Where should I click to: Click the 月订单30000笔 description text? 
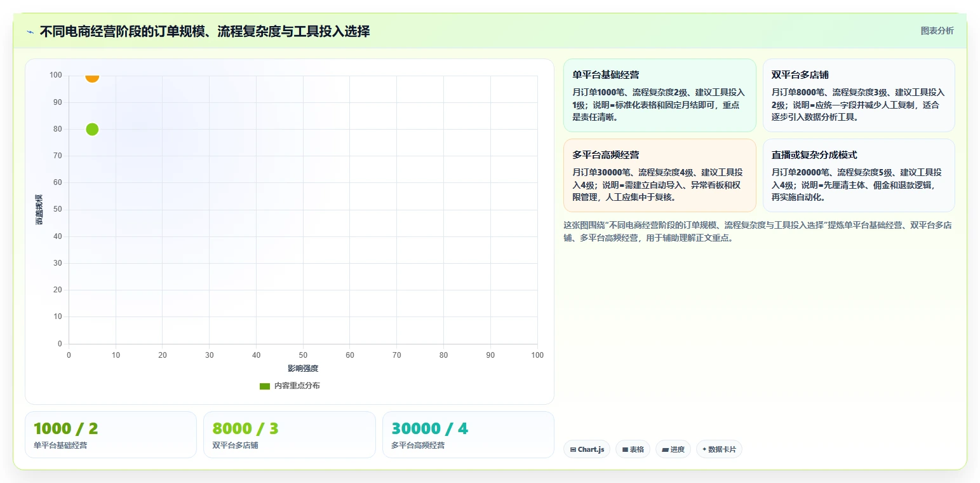(659, 185)
